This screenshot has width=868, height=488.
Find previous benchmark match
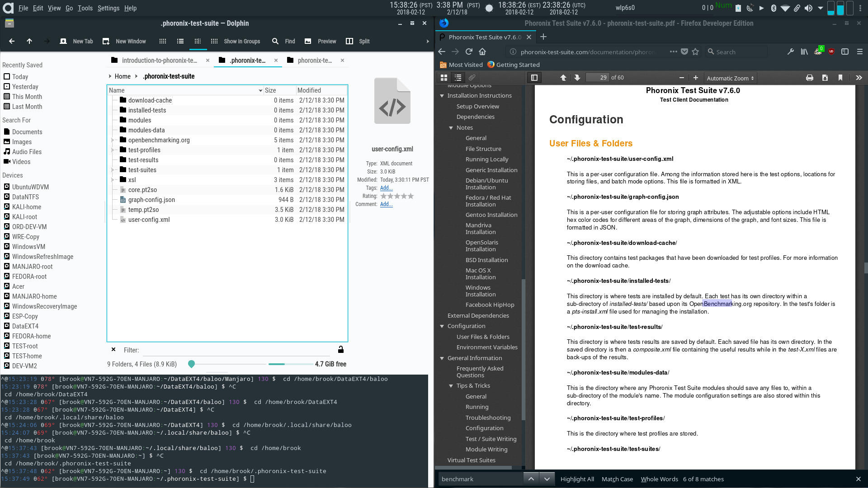coord(531,479)
